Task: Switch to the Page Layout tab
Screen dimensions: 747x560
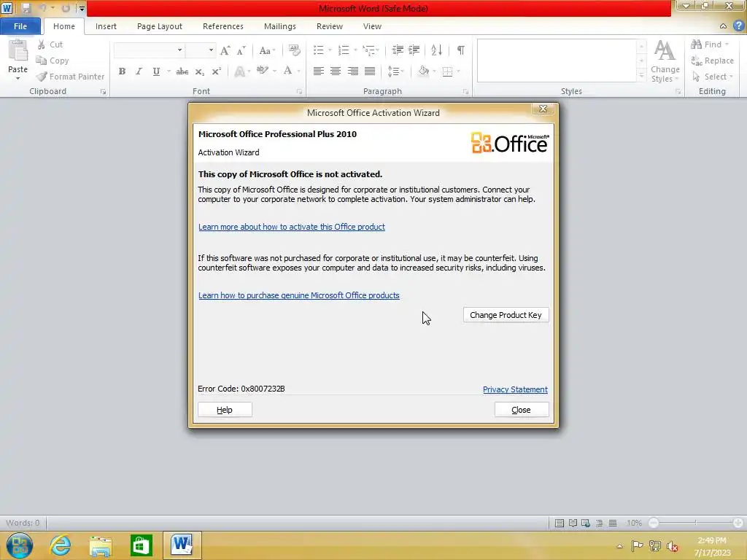Action: tap(160, 26)
